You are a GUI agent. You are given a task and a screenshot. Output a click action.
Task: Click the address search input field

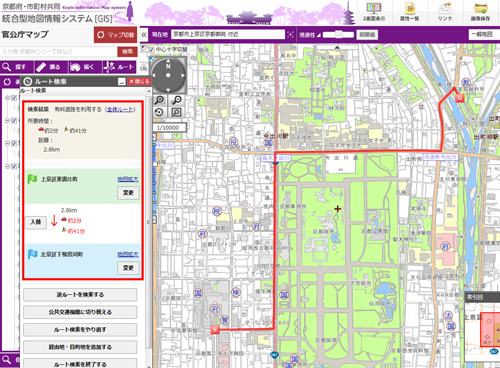pyautogui.click(x=59, y=52)
